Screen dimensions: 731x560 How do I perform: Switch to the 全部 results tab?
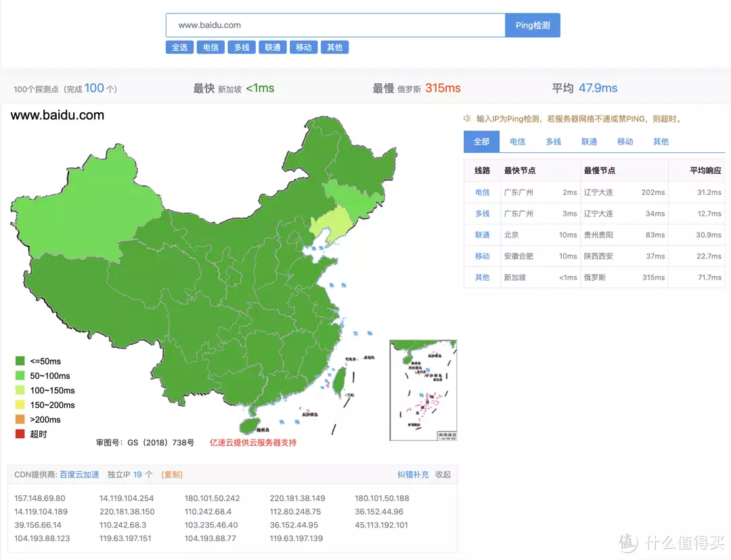point(481,141)
